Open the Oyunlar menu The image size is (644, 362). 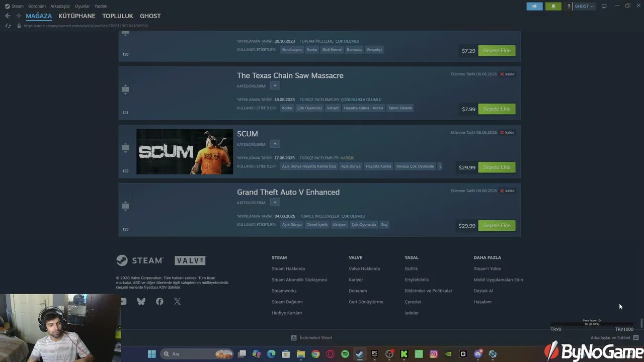coord(83,6)
